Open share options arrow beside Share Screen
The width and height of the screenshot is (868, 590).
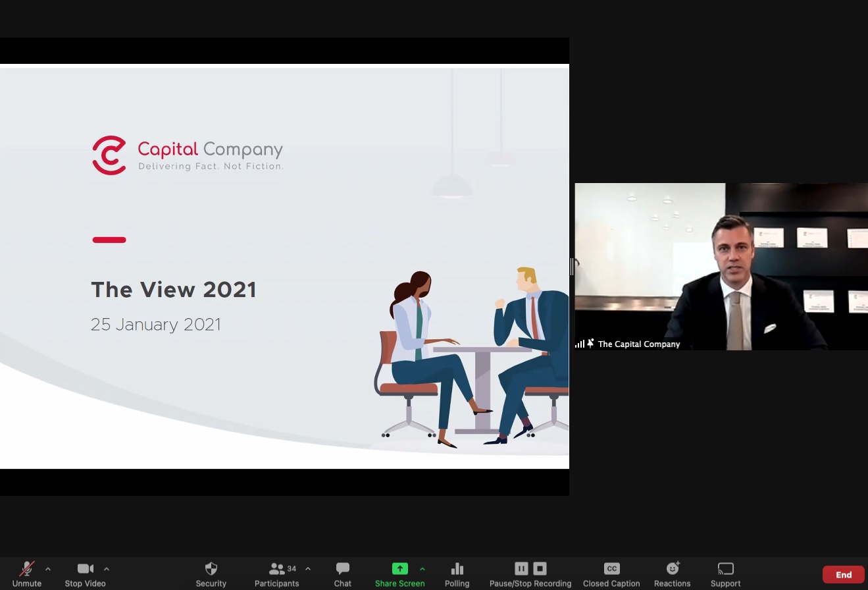(x=422, y=569)
